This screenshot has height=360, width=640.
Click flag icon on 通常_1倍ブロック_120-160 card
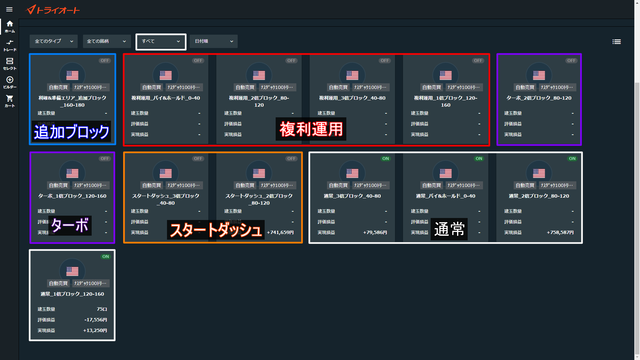click(72, 271)
